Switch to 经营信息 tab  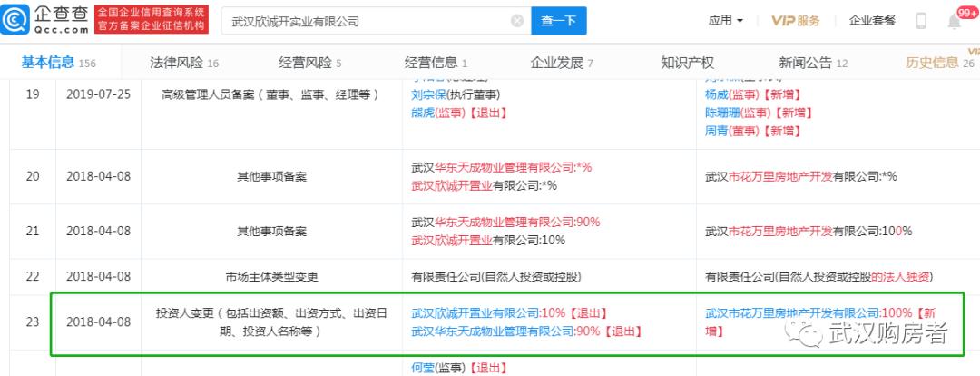tap(436, 63)
